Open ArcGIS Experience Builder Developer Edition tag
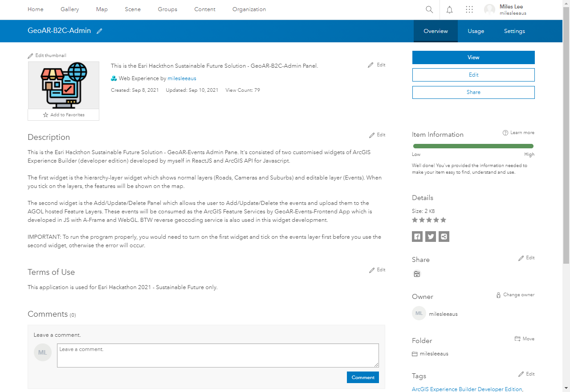 coord(468,389)
